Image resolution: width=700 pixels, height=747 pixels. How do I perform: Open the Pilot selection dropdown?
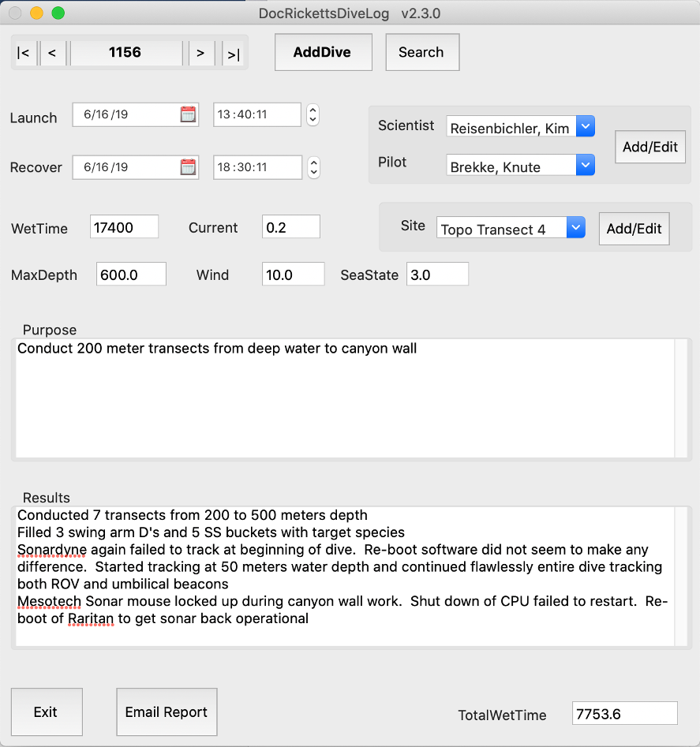(584, 165)
